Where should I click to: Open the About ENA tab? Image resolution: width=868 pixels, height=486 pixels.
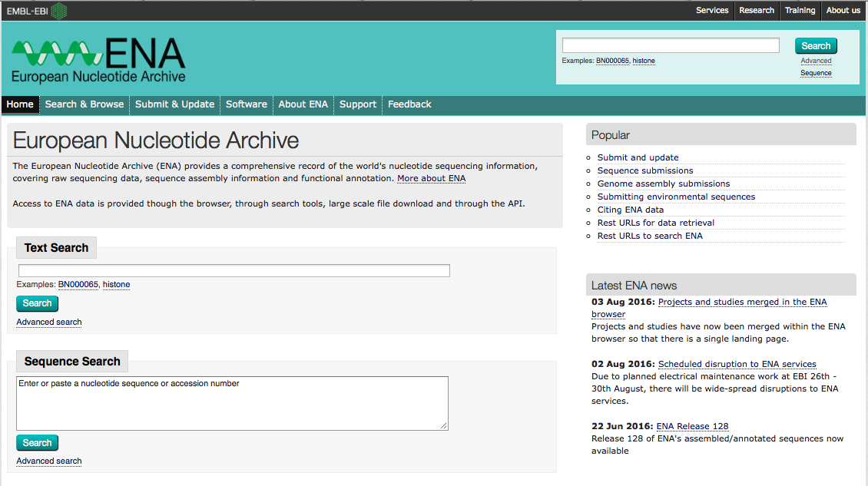[x=303, y=104]
